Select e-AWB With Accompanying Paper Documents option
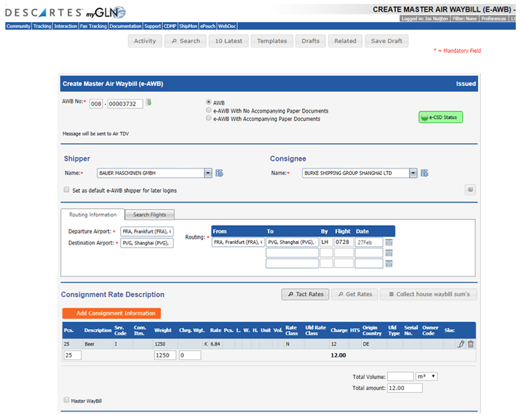The image size is (521, 420). click(208, 119)
